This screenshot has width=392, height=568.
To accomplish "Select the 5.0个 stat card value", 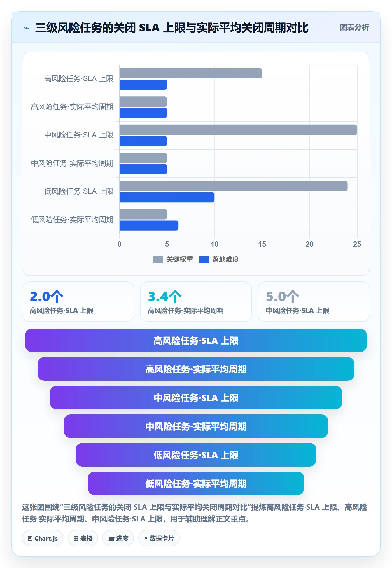I will 283,296.
